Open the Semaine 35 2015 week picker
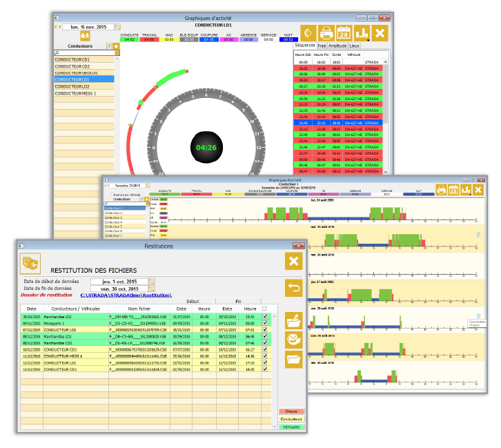 click(x=148, y=185)
